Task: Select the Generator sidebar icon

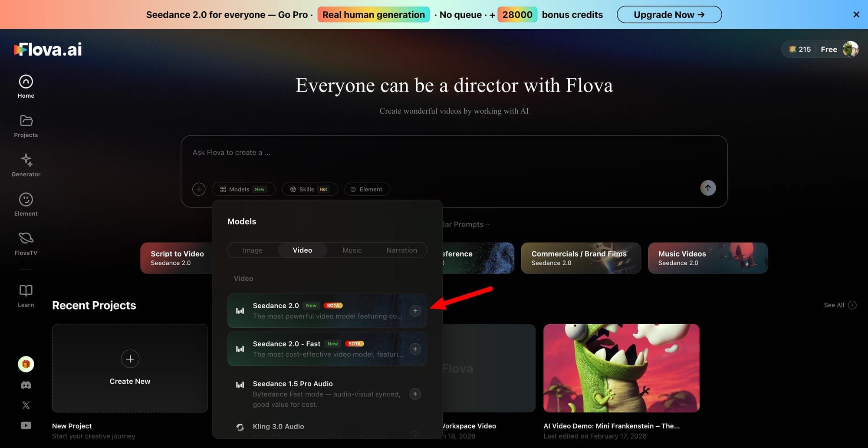Action: point(26,165)
